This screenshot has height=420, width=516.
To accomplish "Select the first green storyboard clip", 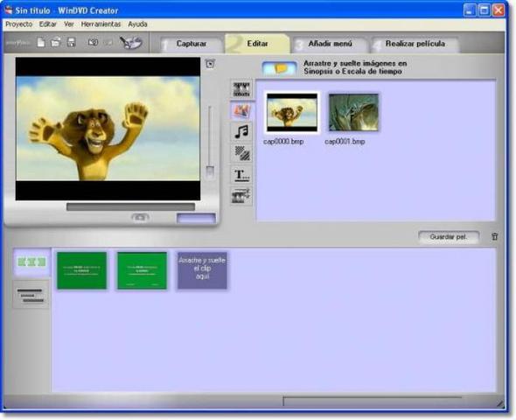I will point(82,270).
